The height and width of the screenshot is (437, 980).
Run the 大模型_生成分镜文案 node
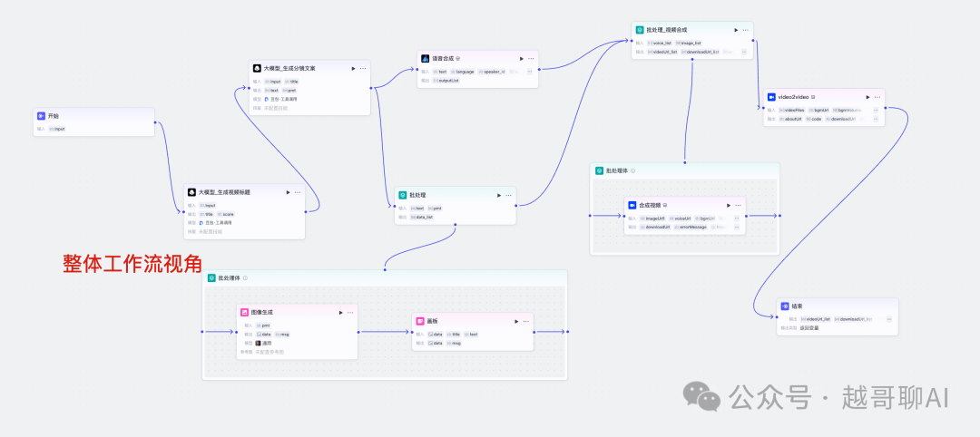[x=354, y=68]
